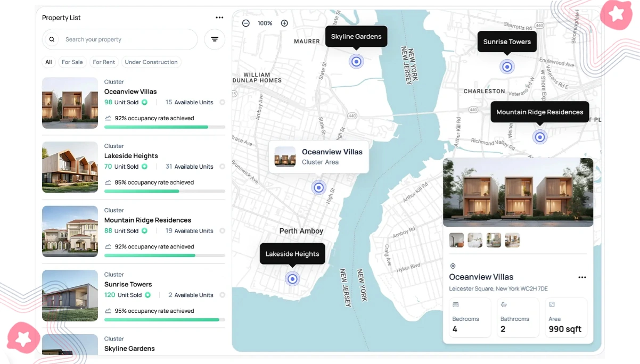Select the For Rent filter tab
640x364 pixels.
[104, 62]
